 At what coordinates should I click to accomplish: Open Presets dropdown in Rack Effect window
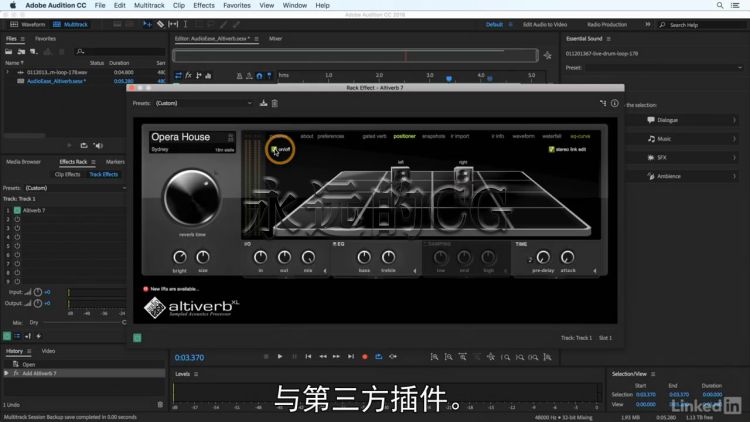[203, 103]
